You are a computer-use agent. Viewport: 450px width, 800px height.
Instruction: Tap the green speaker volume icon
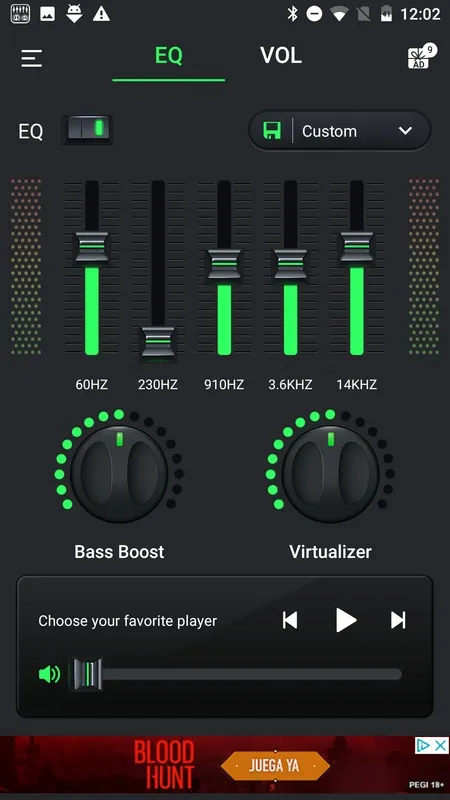tap(49, 674)
